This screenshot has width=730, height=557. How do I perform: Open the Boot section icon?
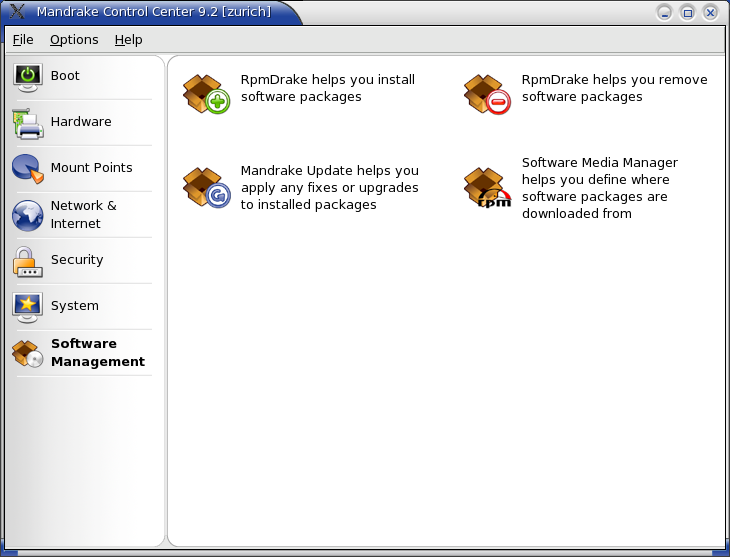28,77
